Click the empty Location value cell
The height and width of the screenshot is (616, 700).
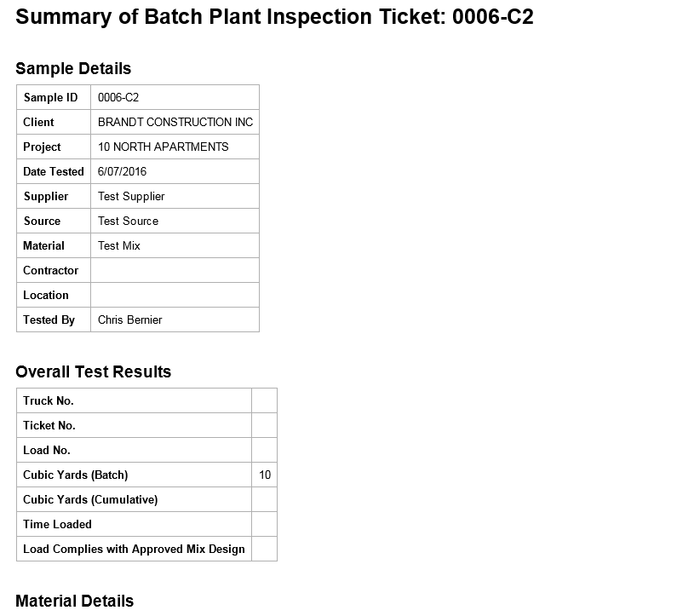175,295
